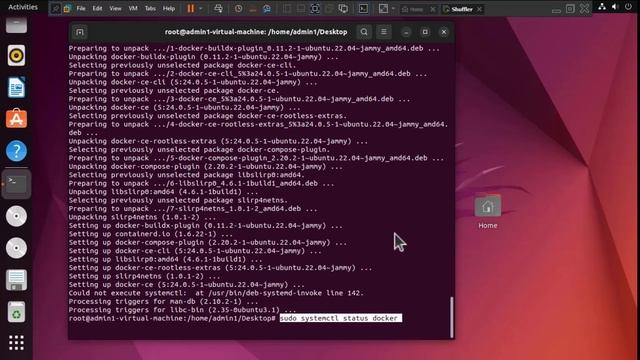Screen dimensions: 640x360
Task: Expand the power options arrow beside Pause
Action: pos(200,9)
